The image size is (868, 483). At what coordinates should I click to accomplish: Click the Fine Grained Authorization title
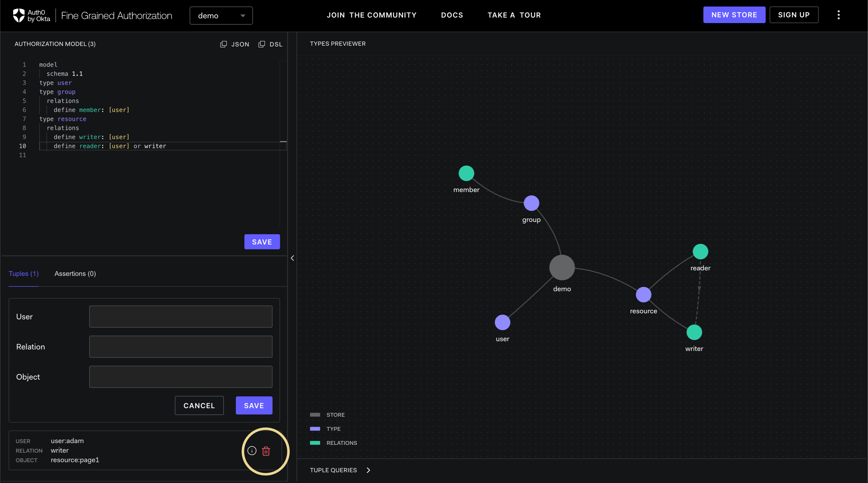tap(116, 16)
